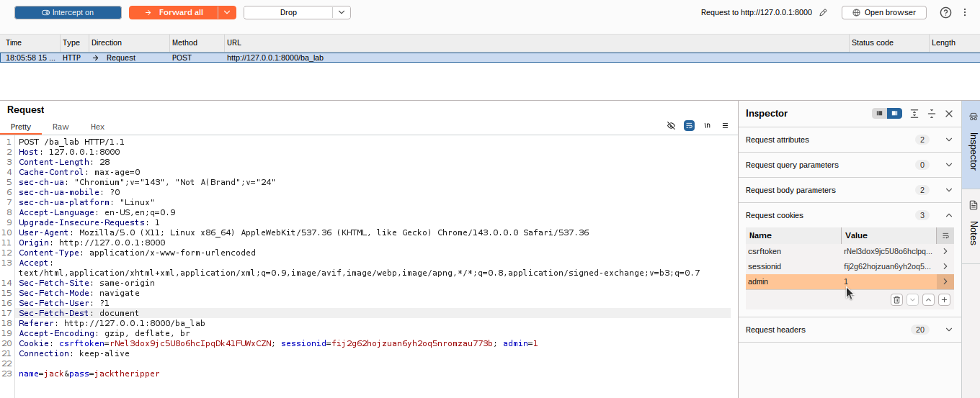Expand Request body parameters section
Screen dimensions: 980x398
coord(948,190)
